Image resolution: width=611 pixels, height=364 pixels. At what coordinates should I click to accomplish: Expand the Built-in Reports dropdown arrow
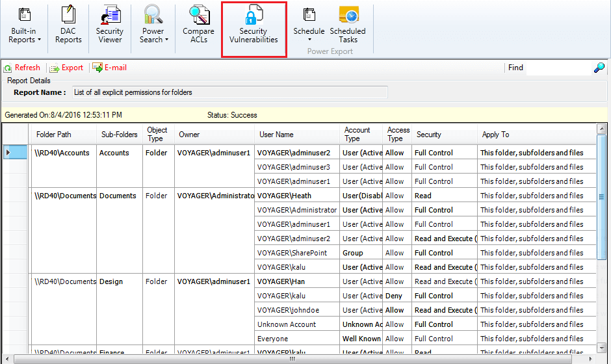pyautogui.click(x=39, y=40)
